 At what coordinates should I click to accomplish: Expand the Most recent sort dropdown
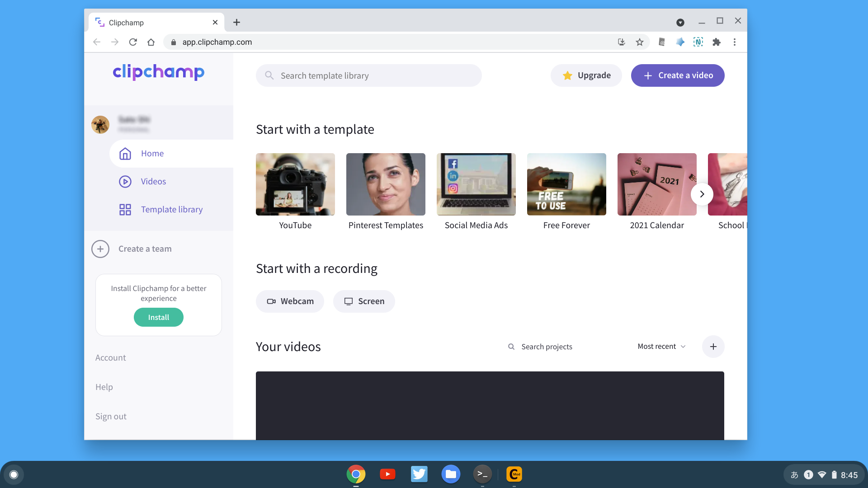pyautogui.click(x=661, y=347)
